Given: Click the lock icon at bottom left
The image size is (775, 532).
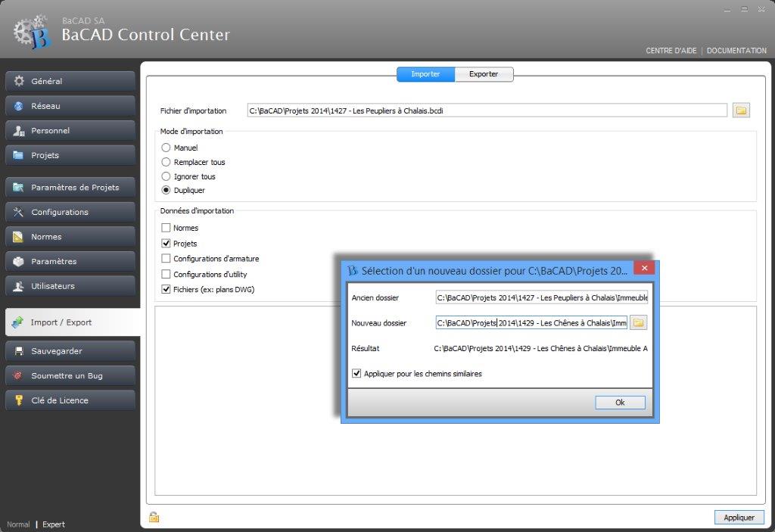Looking at the screenshot, I should 154,517.
